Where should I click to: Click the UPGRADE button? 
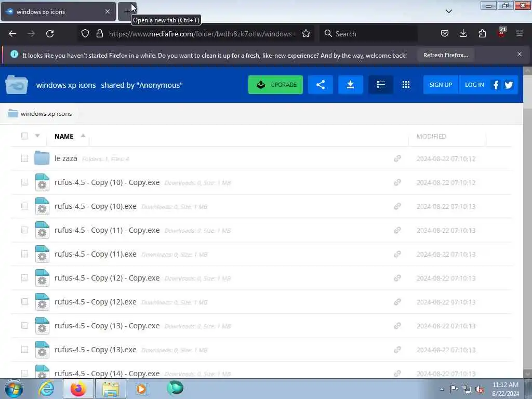coord(275,85)
